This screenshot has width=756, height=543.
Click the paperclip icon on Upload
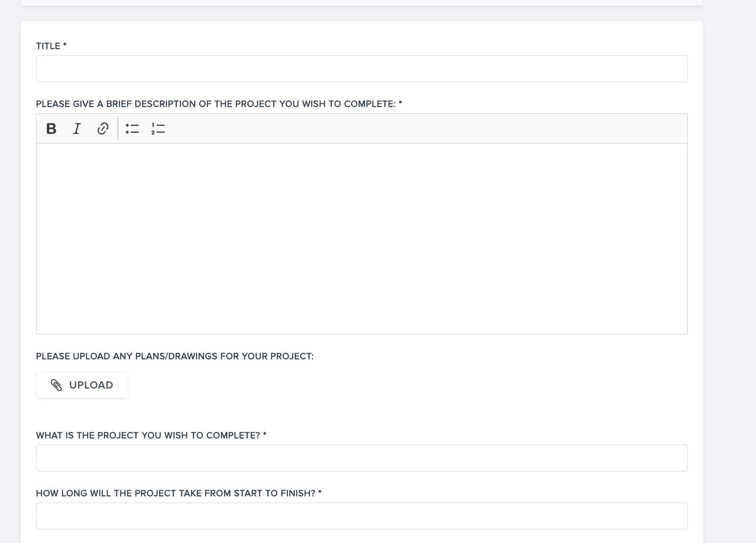(56, 385)
